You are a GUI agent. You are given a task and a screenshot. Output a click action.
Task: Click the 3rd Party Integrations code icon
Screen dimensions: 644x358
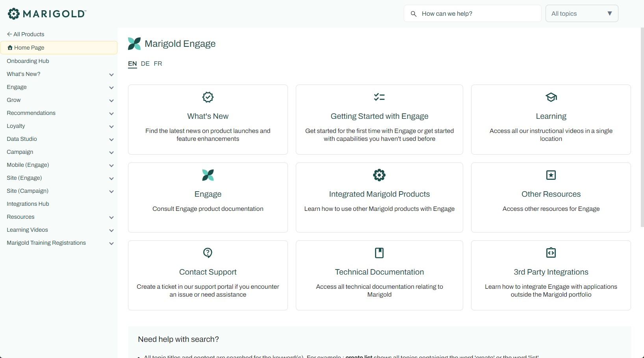click(x=551, y=253)
